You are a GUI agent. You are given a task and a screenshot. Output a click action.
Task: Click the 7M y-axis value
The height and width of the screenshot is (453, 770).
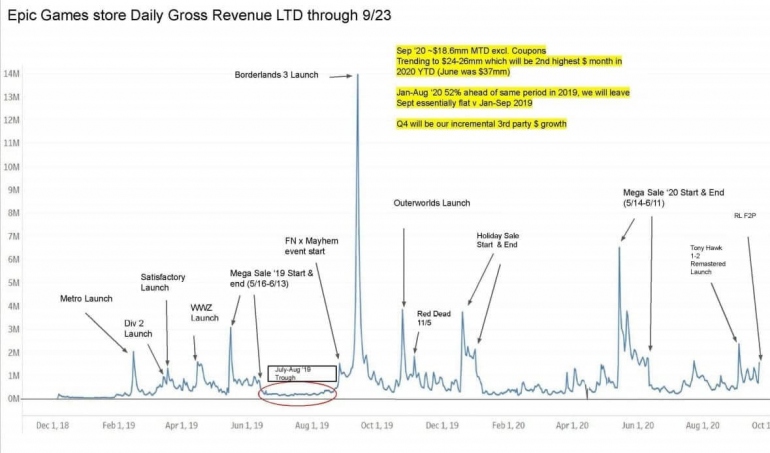click(x=13, y=236)
